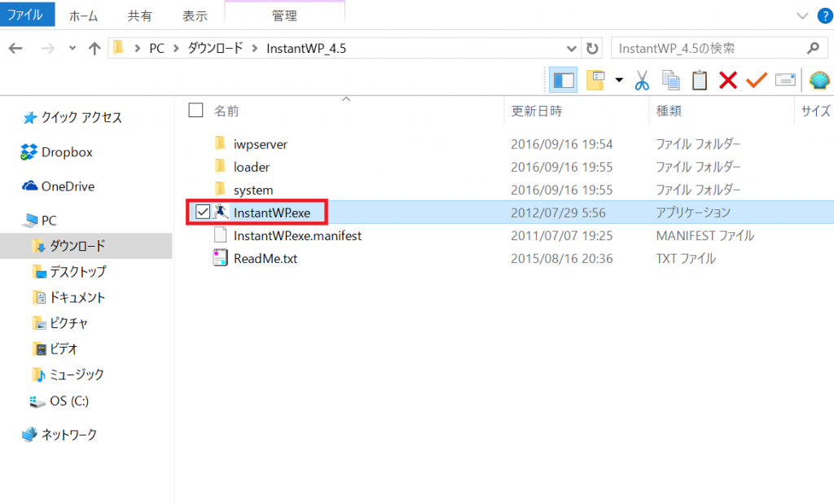Open デスクトップ in the navigation pane
Image resolution: width=834 pixels, height=504 pixels.
(x=77, y=272)
